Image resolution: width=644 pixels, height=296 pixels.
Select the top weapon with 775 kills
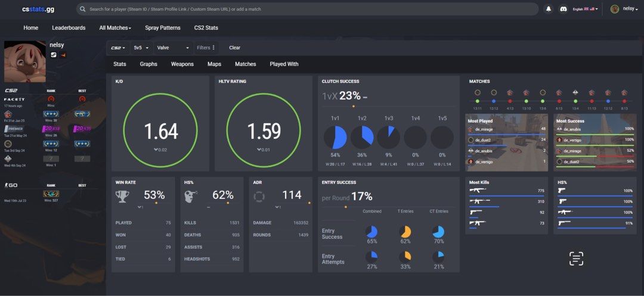pyautogui.click(x=478, y=191)
